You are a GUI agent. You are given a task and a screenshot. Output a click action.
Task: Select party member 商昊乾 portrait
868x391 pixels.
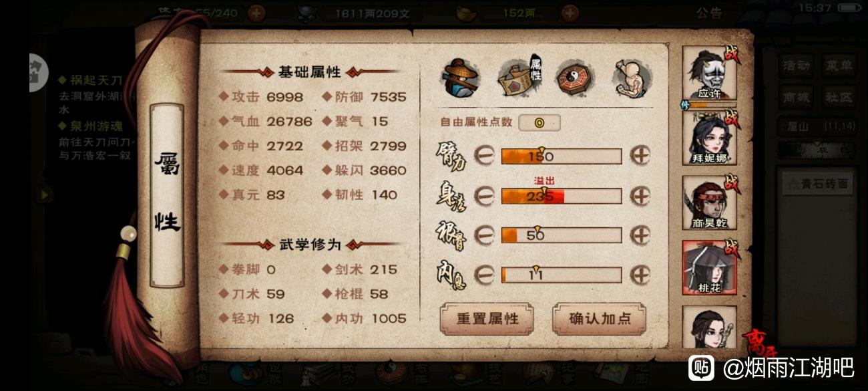[x=709, y=203]
